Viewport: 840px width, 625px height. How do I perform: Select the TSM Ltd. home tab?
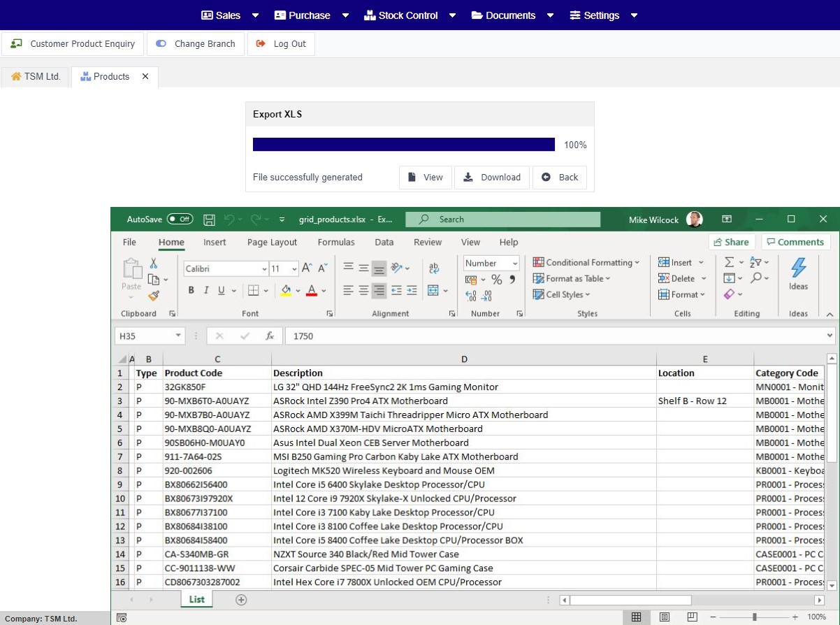click(36, 77)
